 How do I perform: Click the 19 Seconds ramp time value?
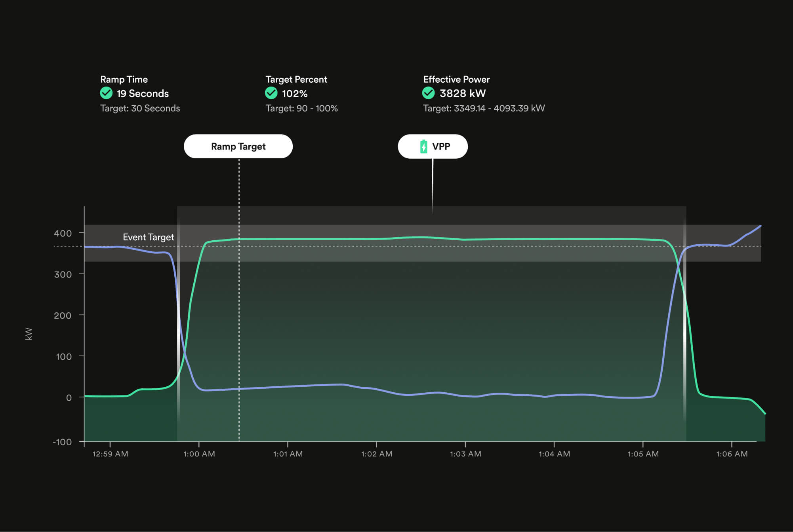click(143, 93)
